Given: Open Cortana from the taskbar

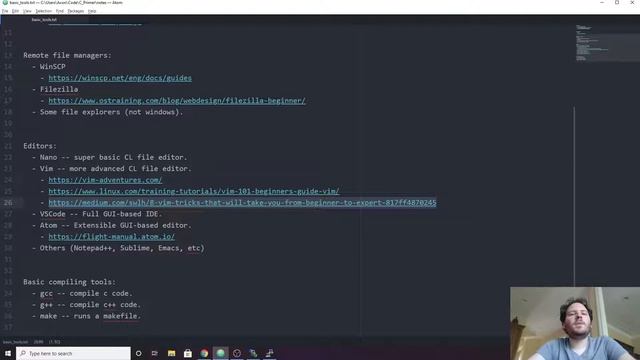Looking at the screenshot, I should click(138, 353).
